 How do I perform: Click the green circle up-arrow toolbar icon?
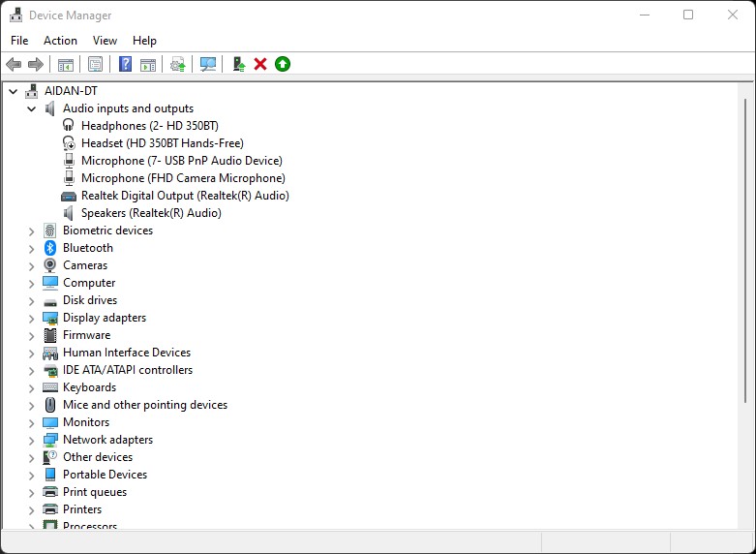point(283,64)
